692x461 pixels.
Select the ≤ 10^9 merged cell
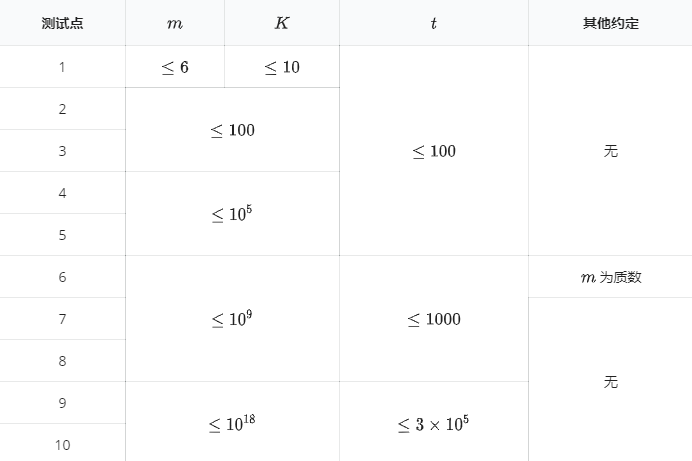(232, 319)
